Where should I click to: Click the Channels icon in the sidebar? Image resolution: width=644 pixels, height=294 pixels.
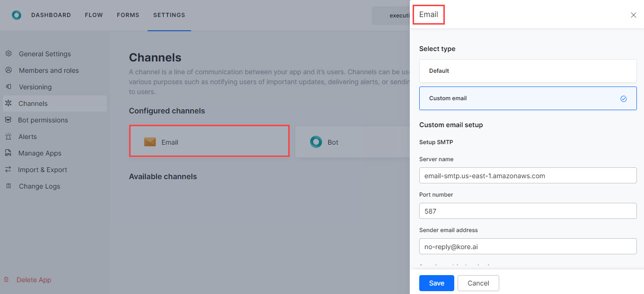click(x=9, y=103)
